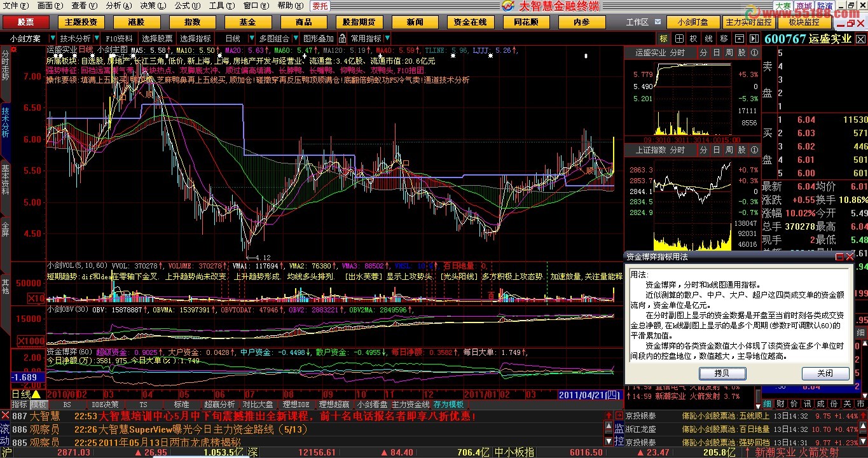The image size is (868, 458).
Task: Toggle the 标 indicator icon
Action: point(664,38)
